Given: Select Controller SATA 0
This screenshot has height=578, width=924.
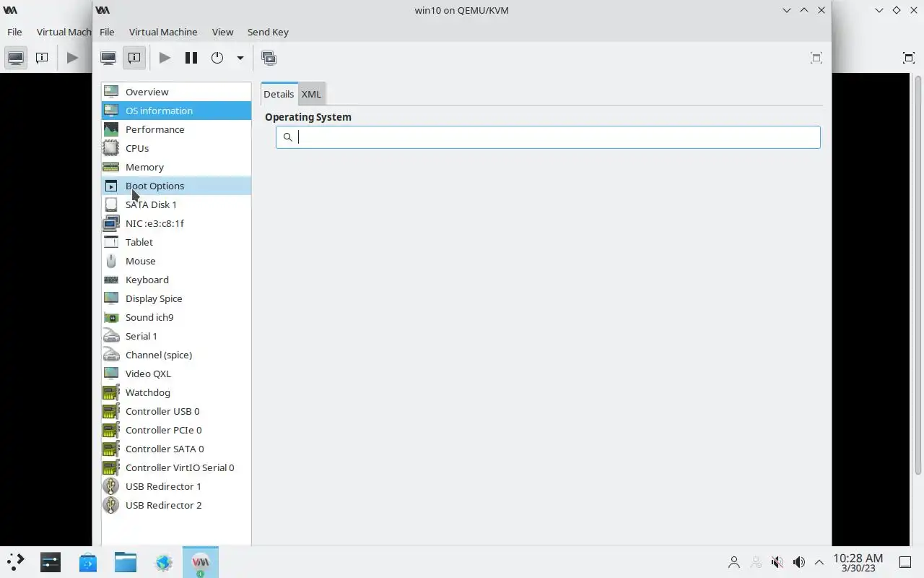Looking at the screenshot, I should click(x=176, y=449).
